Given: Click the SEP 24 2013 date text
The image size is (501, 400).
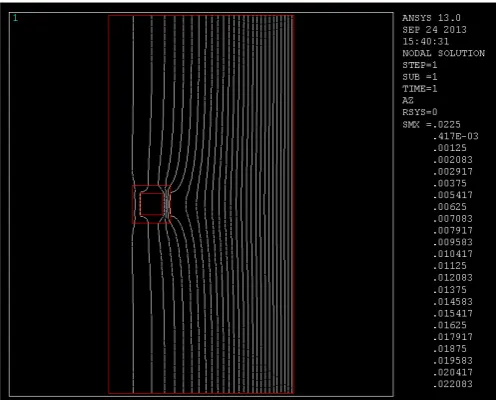Looking at the screenshot, I should (434, 30).
